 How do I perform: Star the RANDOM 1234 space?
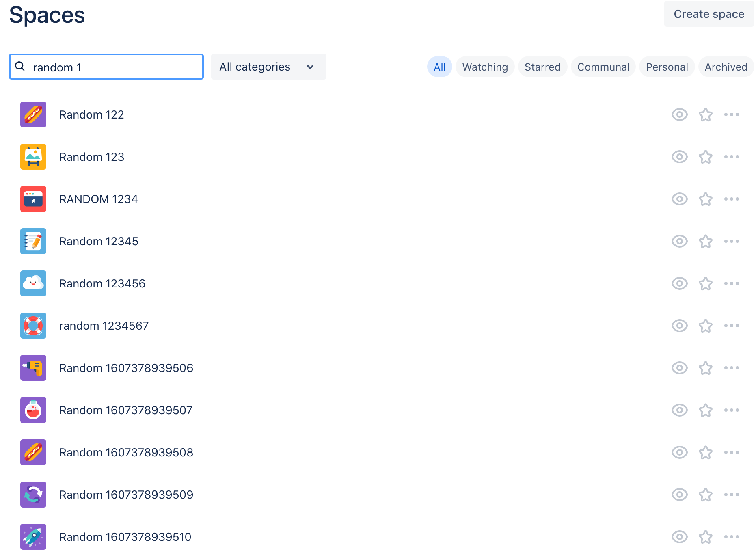click(x=705, y=199)
